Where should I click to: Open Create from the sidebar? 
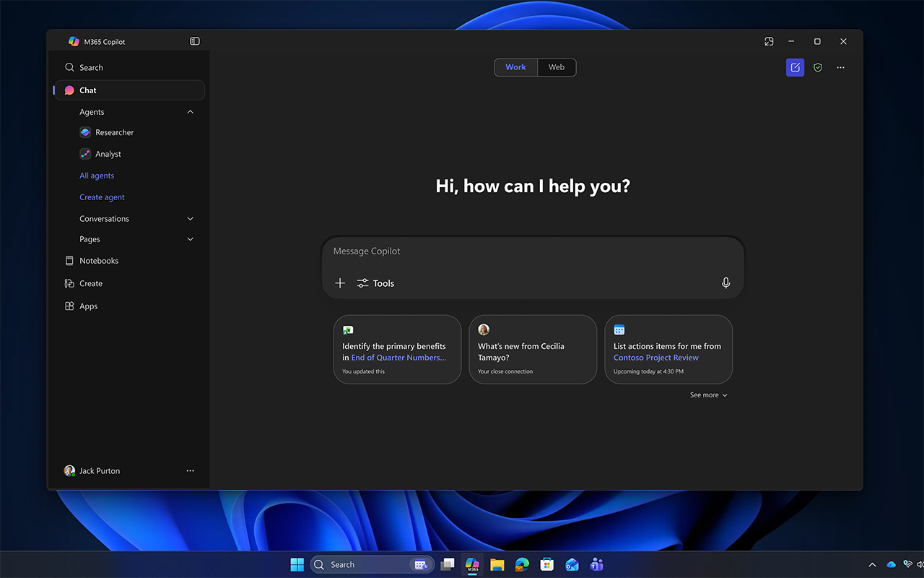tap(84, 283)
